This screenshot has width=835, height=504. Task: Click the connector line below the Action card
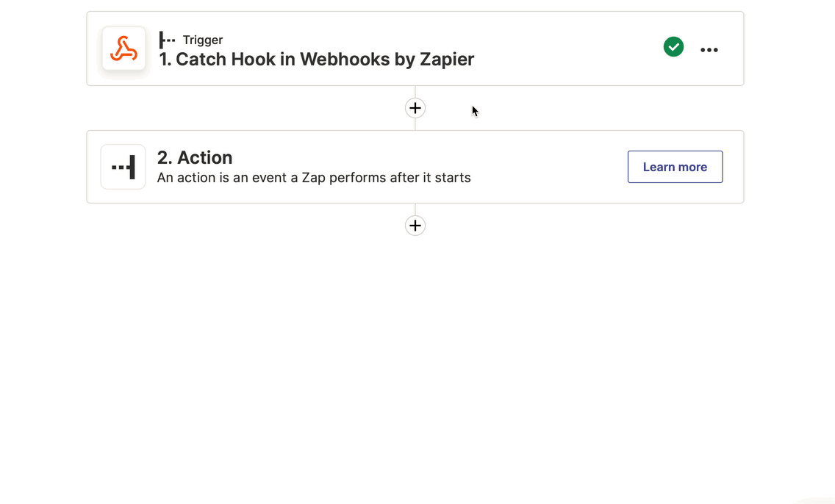[415, 209]
